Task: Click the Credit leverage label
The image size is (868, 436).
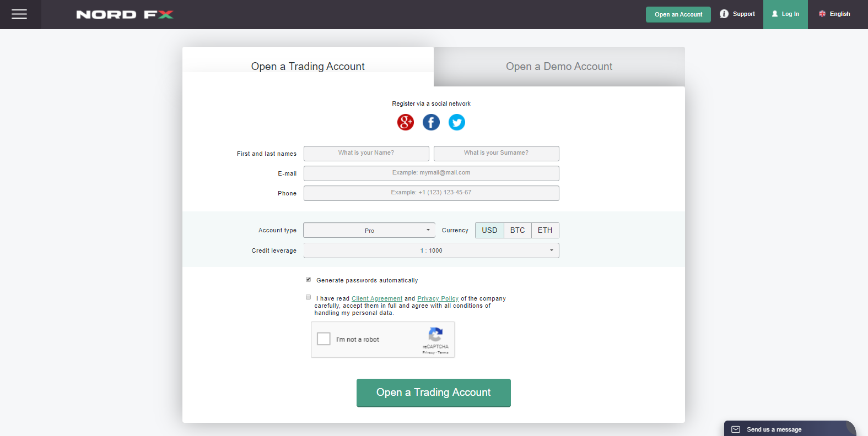Action: click(274, 250)
